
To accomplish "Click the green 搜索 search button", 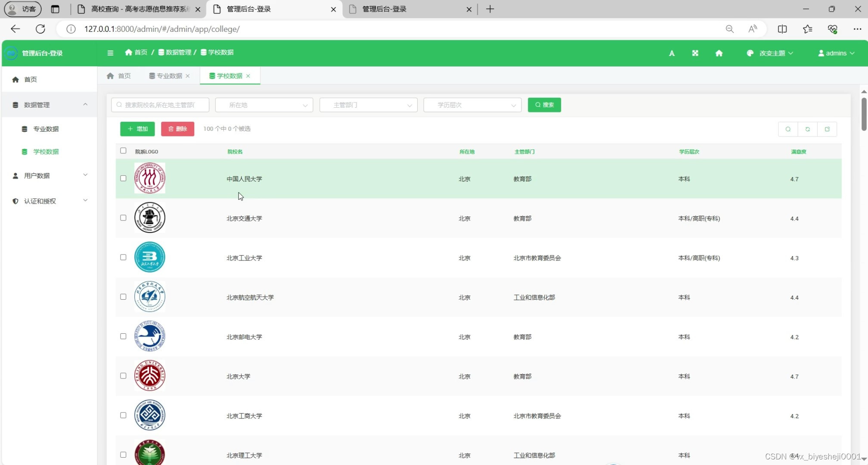I will pos(544,105).
